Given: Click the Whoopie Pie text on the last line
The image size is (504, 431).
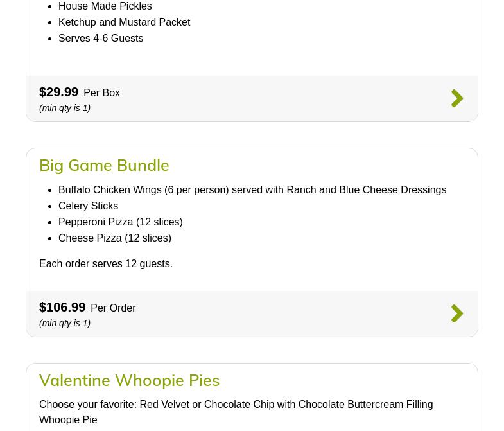Looking at the screenshot, I should [68, 420].
